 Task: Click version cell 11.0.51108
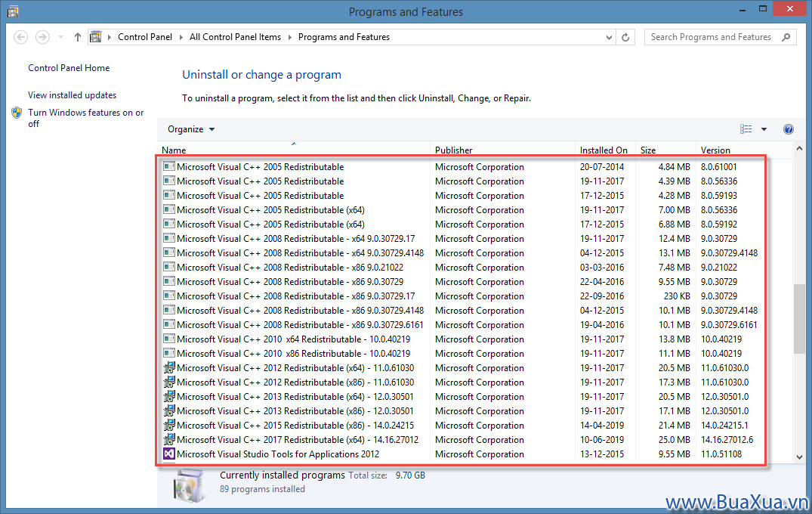click(x=721, y=454)
